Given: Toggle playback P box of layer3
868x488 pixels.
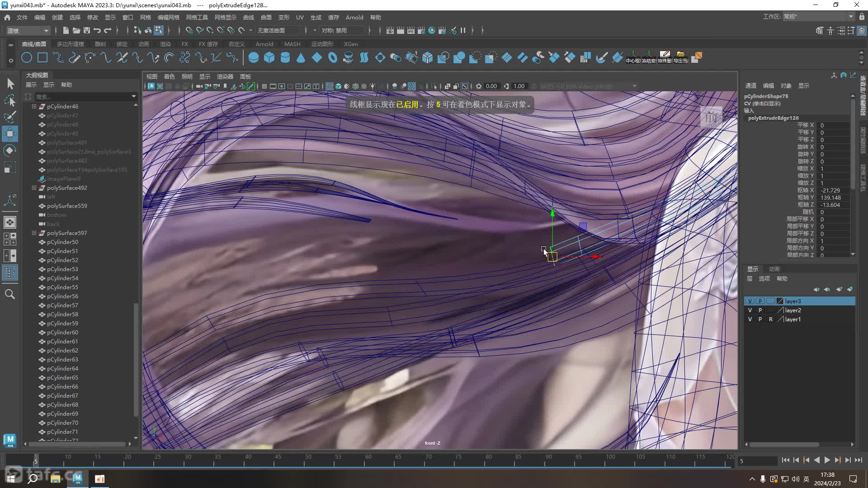Looking at the screenshot, I should click(x=760, y=301).
